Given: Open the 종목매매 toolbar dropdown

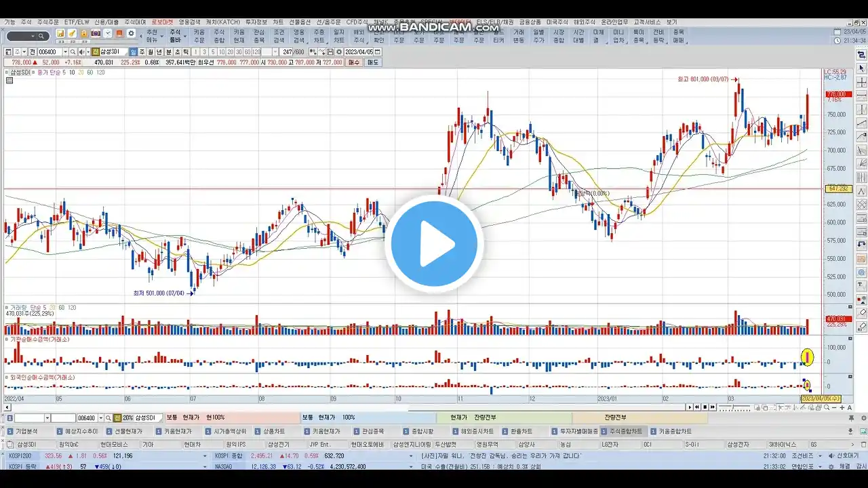Looking at the screenshot, I should (679, 36).
